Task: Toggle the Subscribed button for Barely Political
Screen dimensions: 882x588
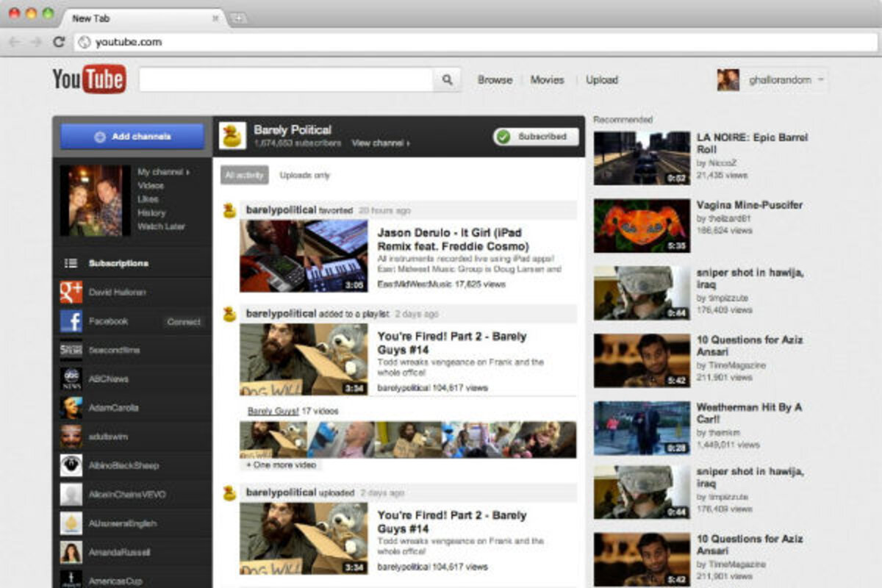Action: pos(536,137)
